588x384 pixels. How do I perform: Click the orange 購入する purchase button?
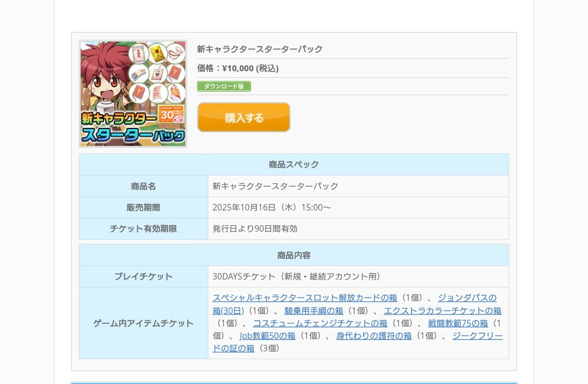(244, 117)
